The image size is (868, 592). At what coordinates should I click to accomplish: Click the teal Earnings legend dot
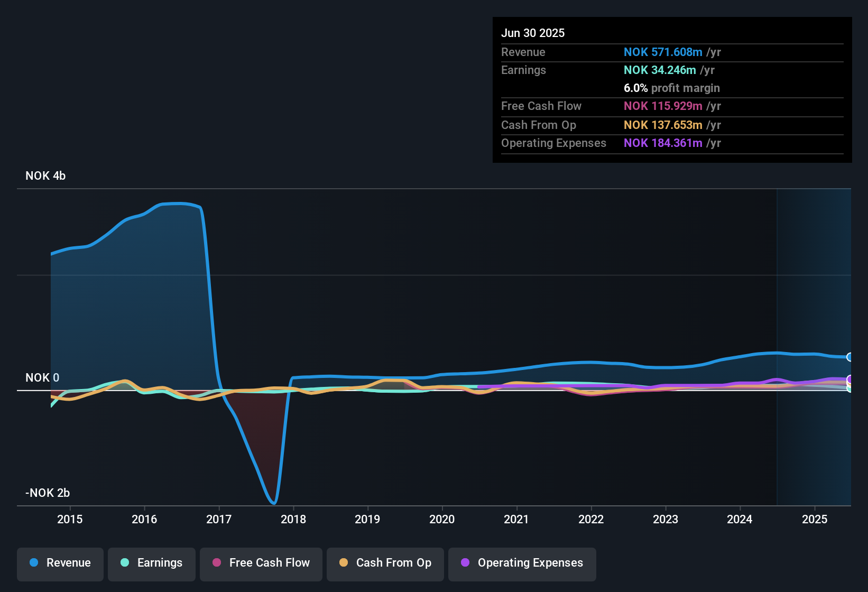click(125, 562)
